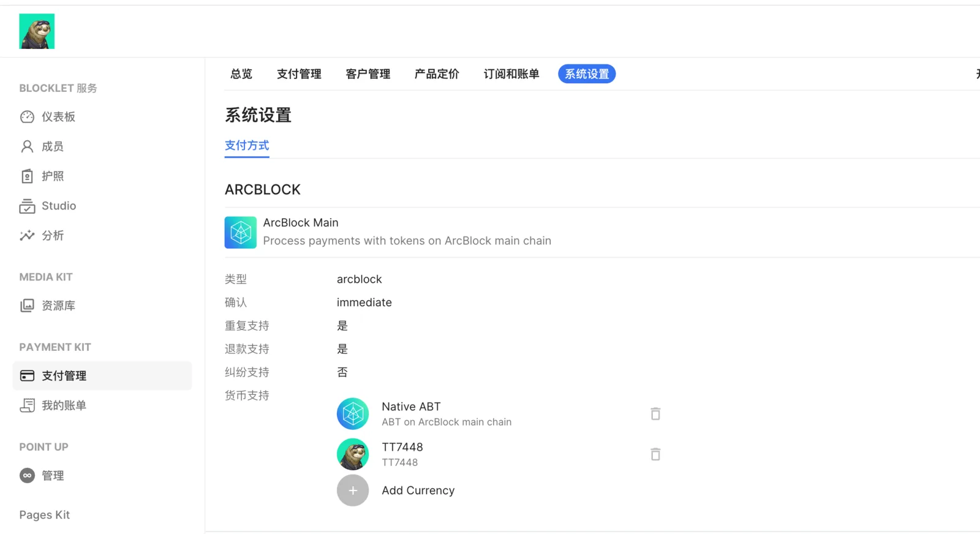Click the 货币支持 field label
This screenshot has height=534, width=980.
pos(247,396)
